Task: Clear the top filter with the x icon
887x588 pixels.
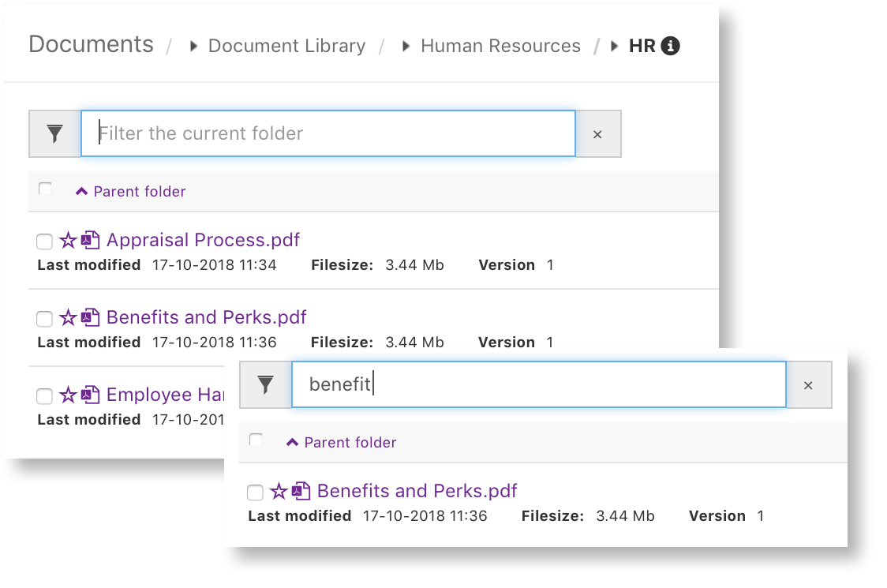Action: 597,133
